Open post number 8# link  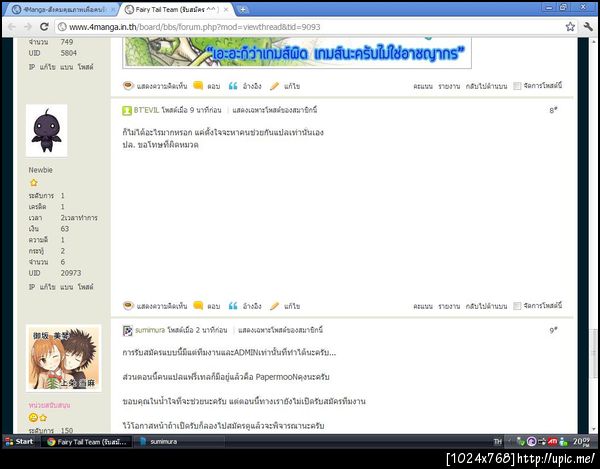tap(553, 110)
